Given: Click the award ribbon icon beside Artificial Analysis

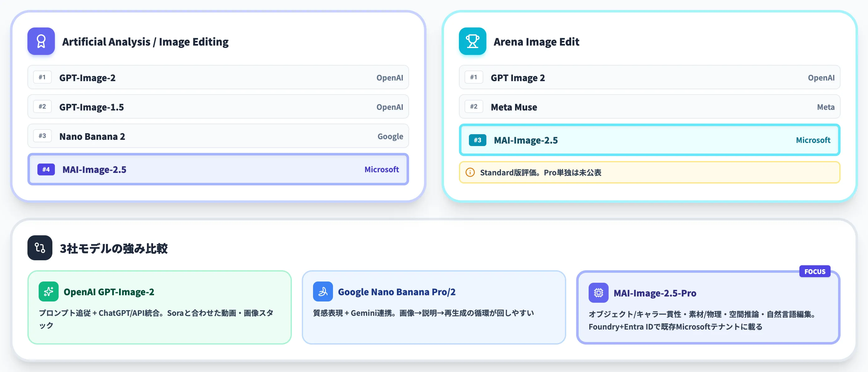Looking at the screenshot, I should [41, 41].
